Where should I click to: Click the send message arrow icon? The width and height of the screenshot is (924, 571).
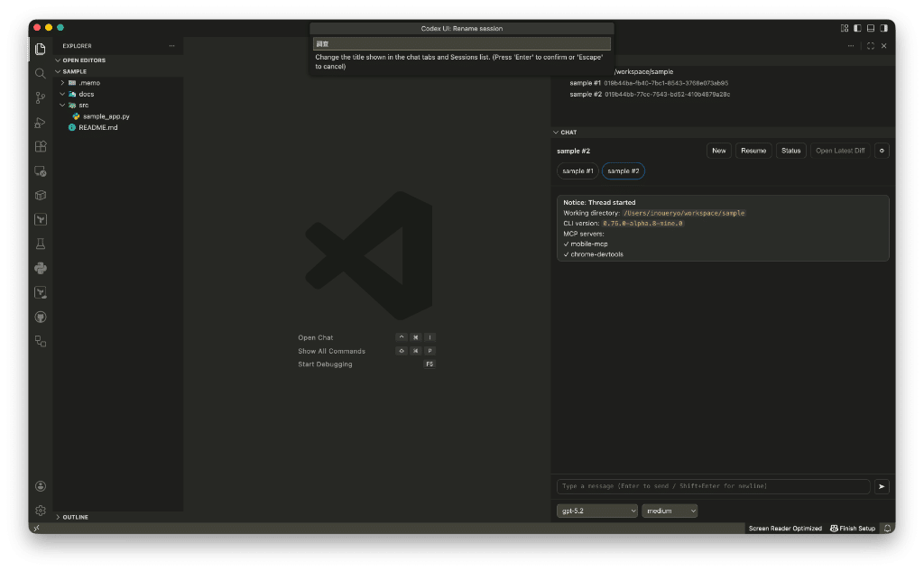(882, 486)
